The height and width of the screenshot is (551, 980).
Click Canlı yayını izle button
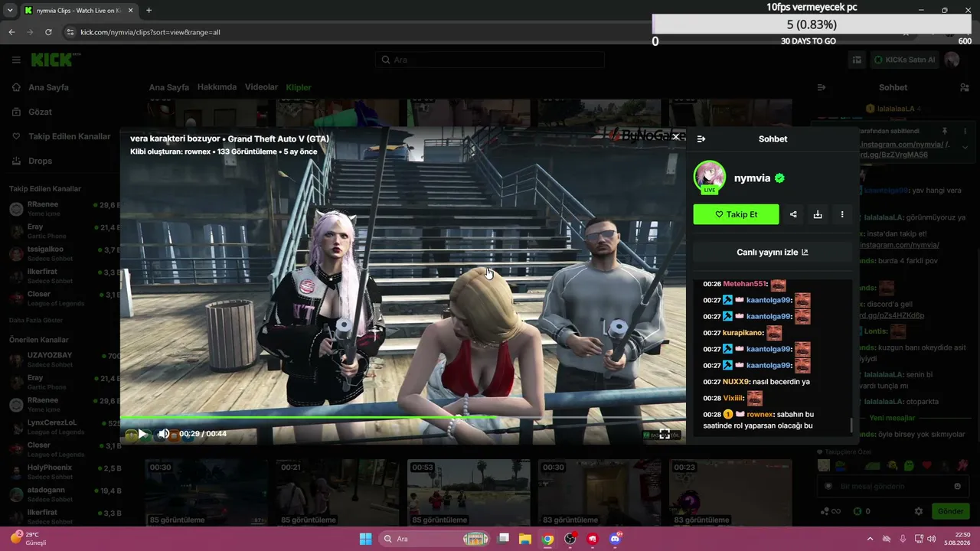(773, 252)
